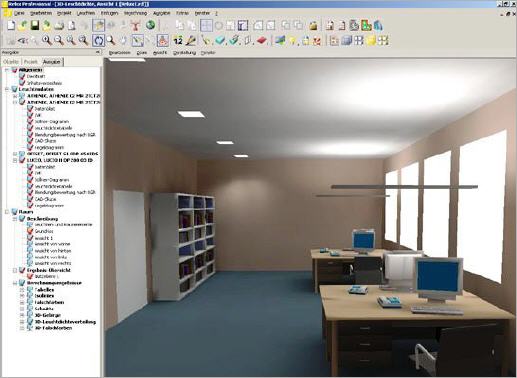Click the globe icon in the top toolbar

[x=150, y=25]
